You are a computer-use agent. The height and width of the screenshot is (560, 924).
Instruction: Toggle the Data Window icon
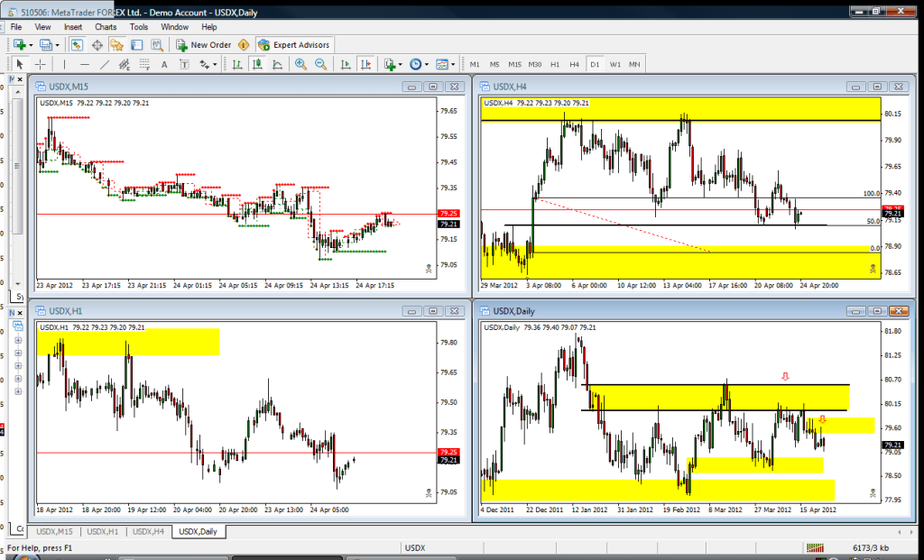point(97,45)
